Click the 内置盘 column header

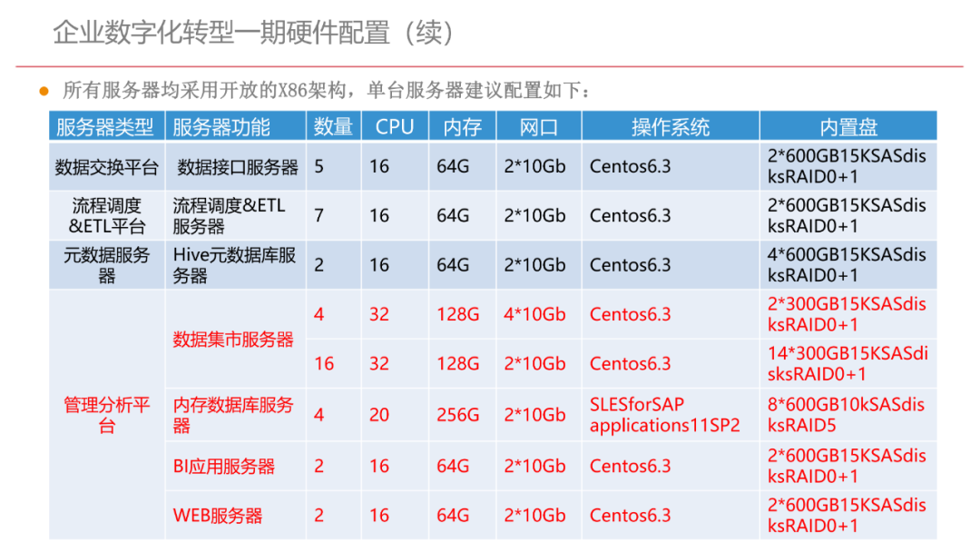[x=847, y=125]
